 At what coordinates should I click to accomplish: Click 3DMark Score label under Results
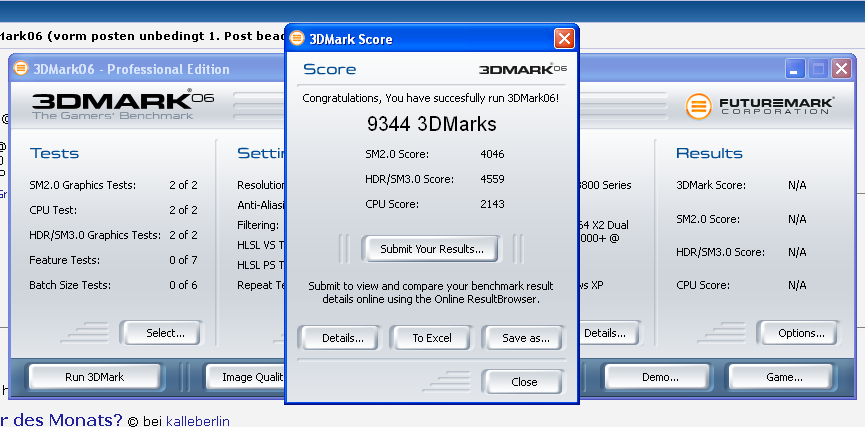pyautogui.click(x=711, y=185)
